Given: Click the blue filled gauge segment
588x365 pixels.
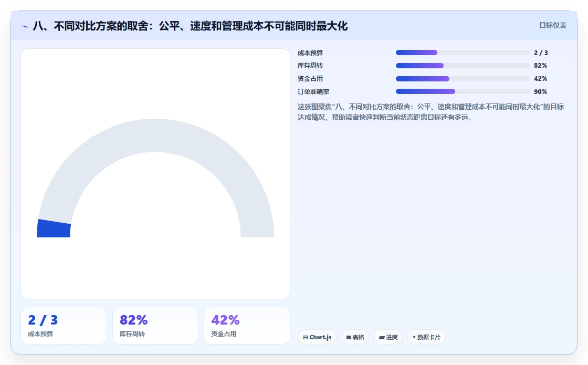Looking at the screenshot, I should coord(54,229).
